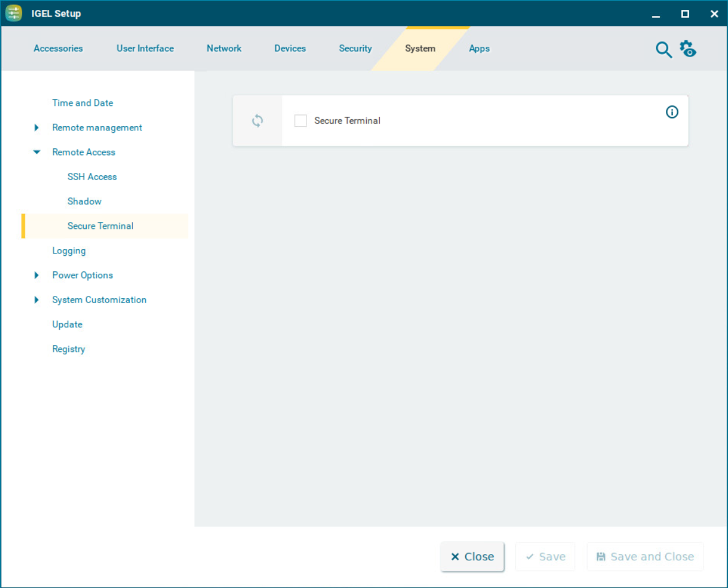Open the Registry page
The height and width of the screenshot is (588, 728).
tap(68, 349)
